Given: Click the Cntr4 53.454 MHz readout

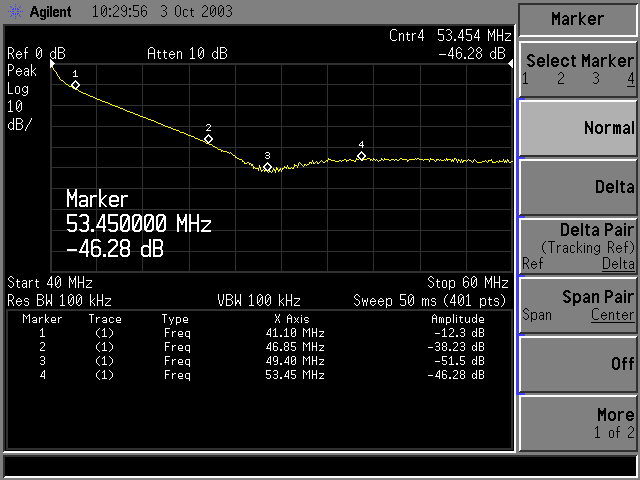Looking at the screenshot, I should pyautogui.click(x=450, y=36).
